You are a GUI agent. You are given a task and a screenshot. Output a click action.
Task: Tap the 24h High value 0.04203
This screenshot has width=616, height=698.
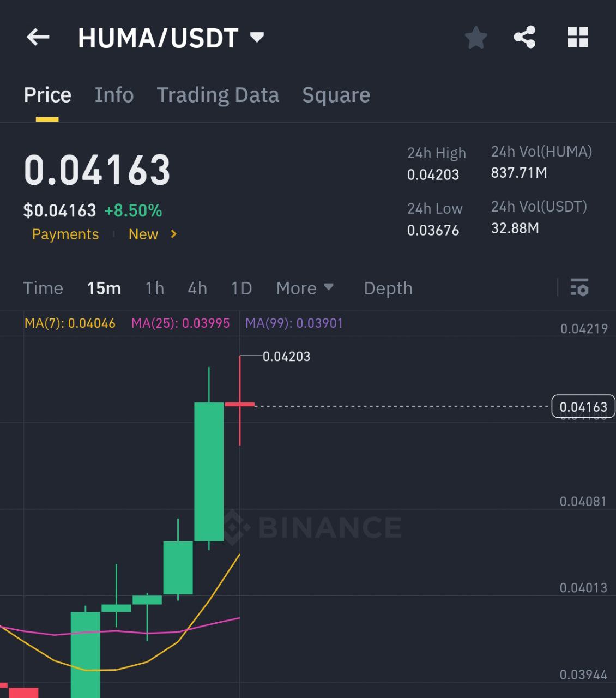[433, 174]
